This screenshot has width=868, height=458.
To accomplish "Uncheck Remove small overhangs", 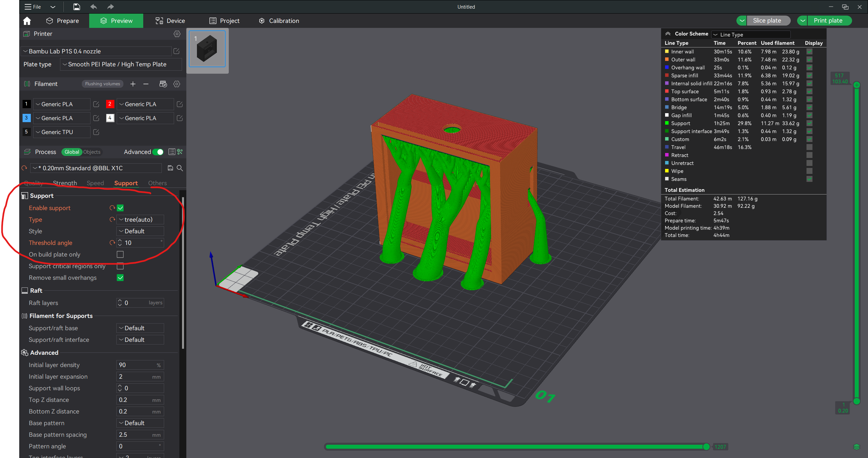I will pos(120,278).
